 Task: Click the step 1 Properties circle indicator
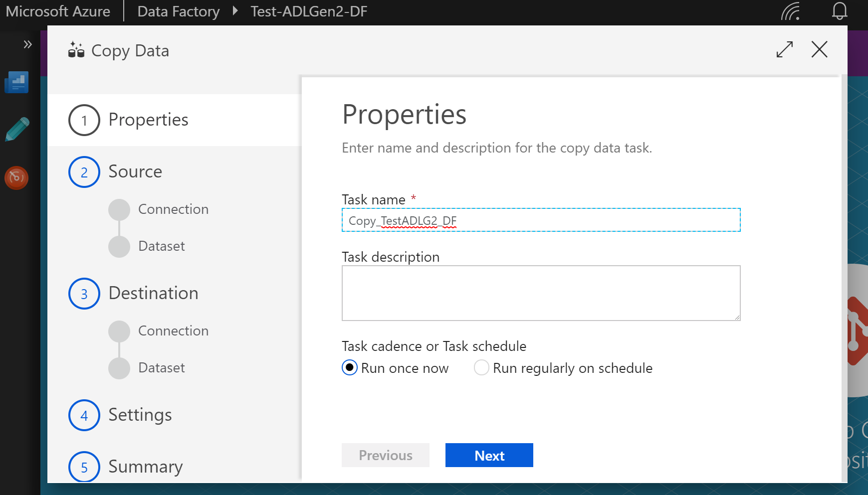tap(84, 120)
